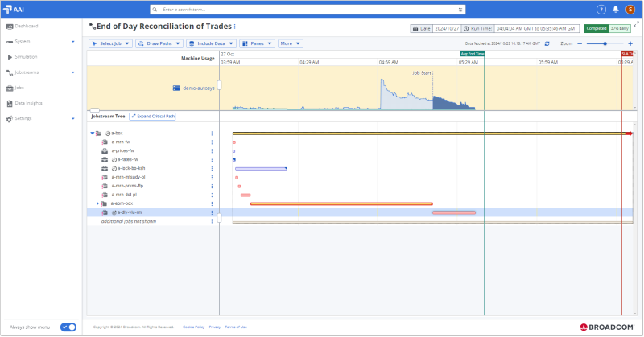Open the Cookie Policy link
This screenshot has height=337, width=644.
point(193,327)
